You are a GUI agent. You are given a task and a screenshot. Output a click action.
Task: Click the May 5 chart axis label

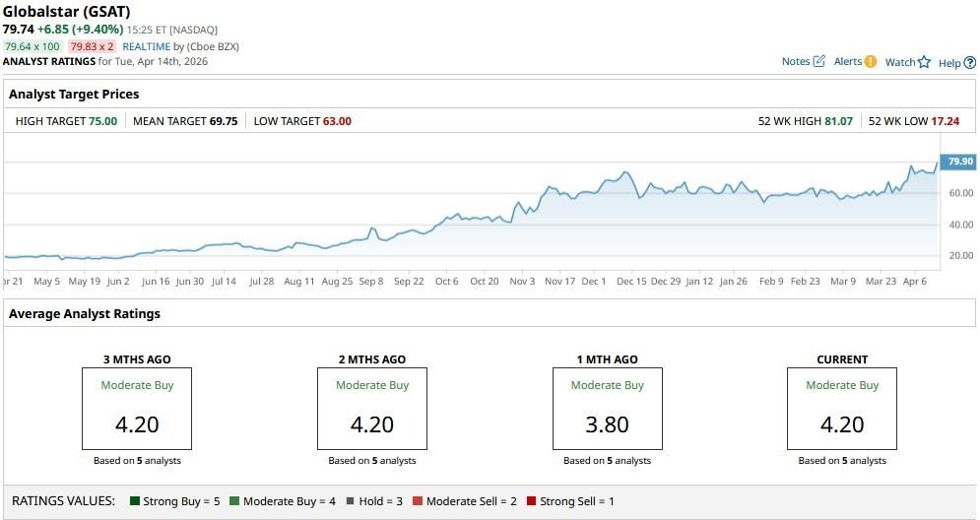(47, 282)
